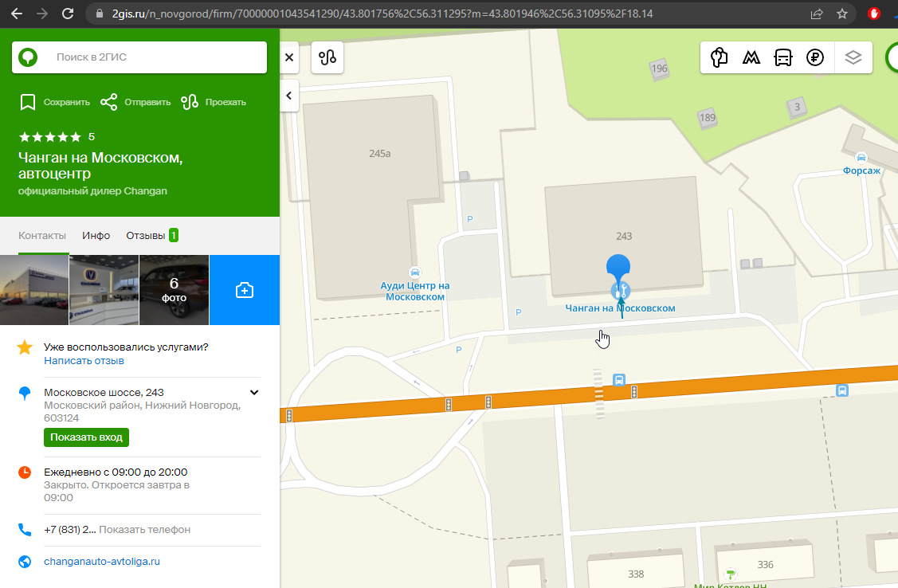898x588 pixels.
Task: Open the Отзывы tab
Action: tap(152, 235)
